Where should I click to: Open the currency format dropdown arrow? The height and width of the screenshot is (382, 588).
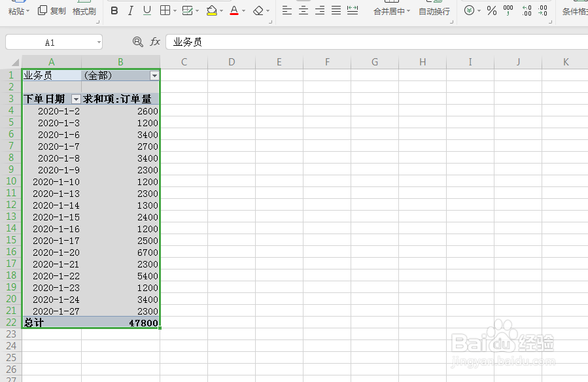(x=479, y=11)
